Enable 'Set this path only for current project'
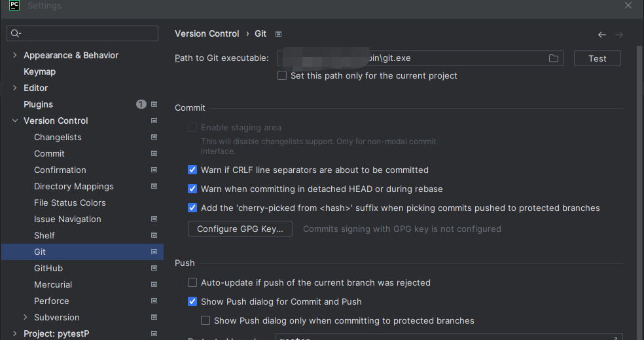Screen dimensions: 644x340 [281, 75]
